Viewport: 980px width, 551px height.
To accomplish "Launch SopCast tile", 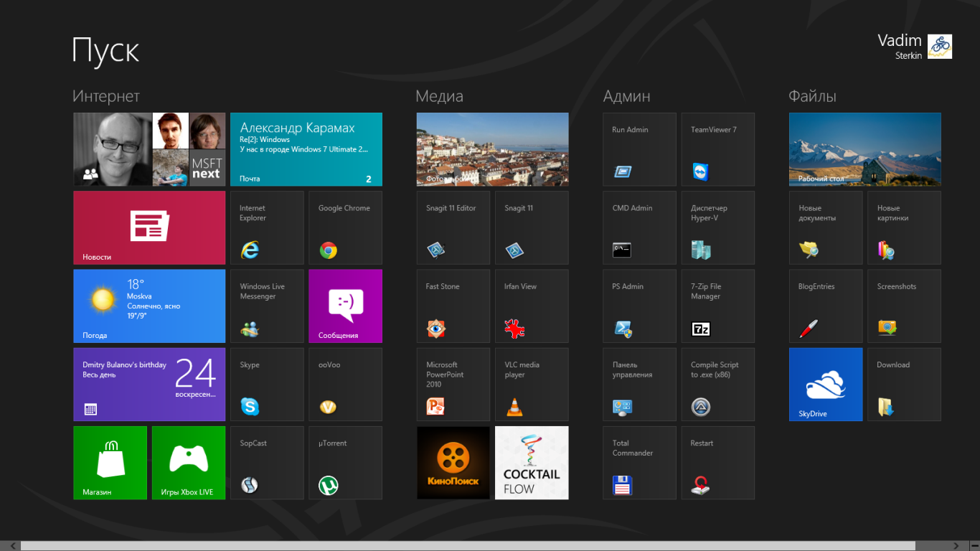I will 267,463.
